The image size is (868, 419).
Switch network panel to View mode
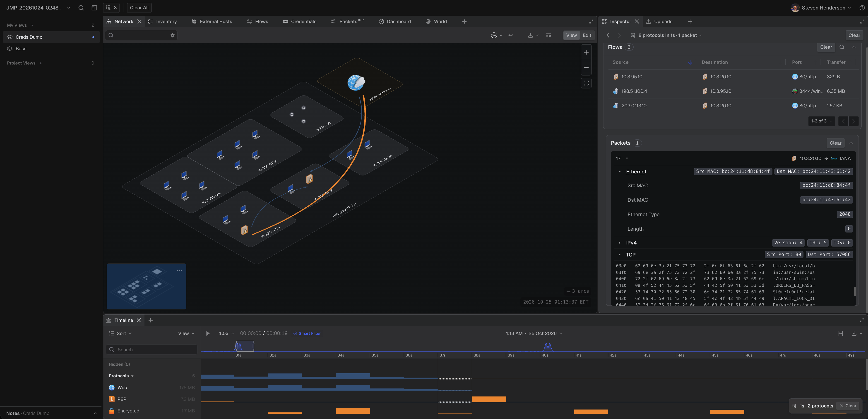click(572, 35)
